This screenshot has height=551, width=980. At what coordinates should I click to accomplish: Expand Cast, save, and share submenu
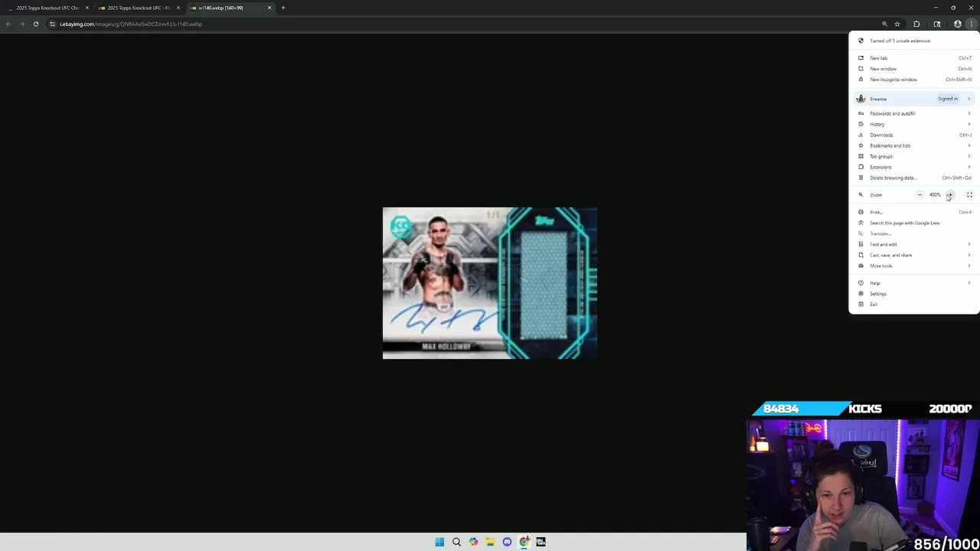click(x=914, y=255)
